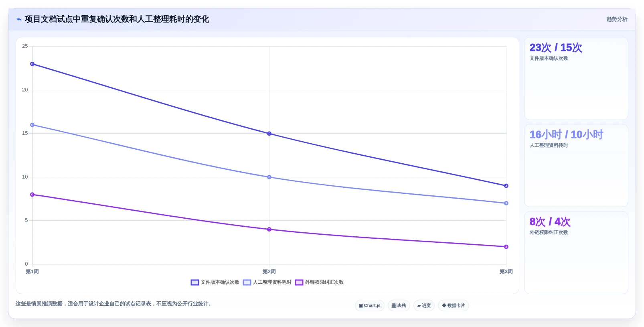644x327 pixels.
Task: Click the 第3周 point at value 9
Action: tap(506, 186)
